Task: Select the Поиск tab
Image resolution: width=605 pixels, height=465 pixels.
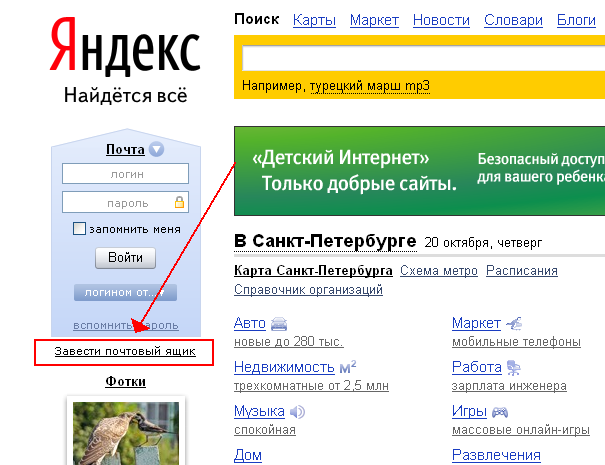Action: click(x=257, y=19)
